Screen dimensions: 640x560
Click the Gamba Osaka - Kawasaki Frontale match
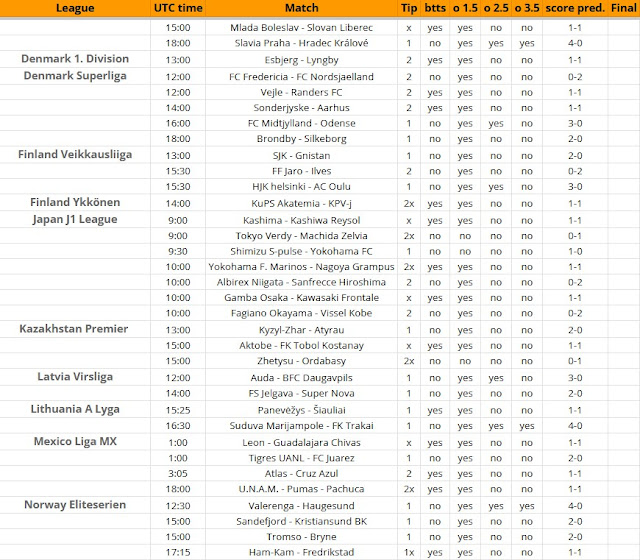pyautogui.click(x=302, y=298)
